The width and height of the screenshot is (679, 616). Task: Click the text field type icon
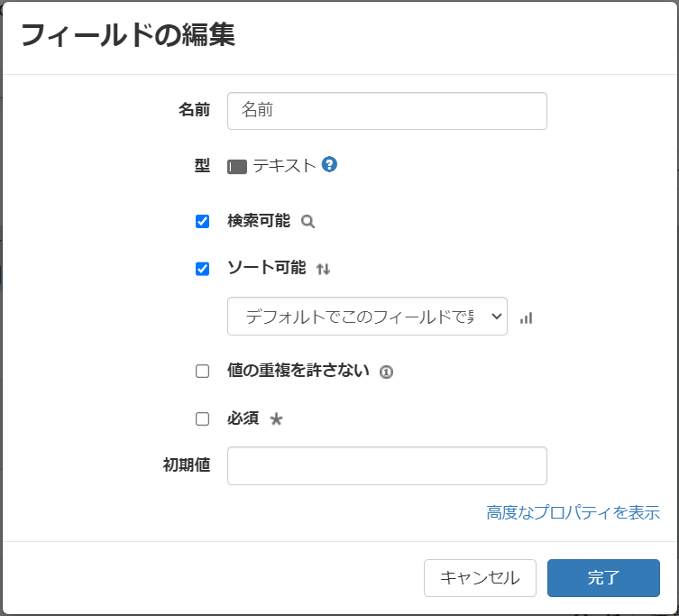[237, 167]
